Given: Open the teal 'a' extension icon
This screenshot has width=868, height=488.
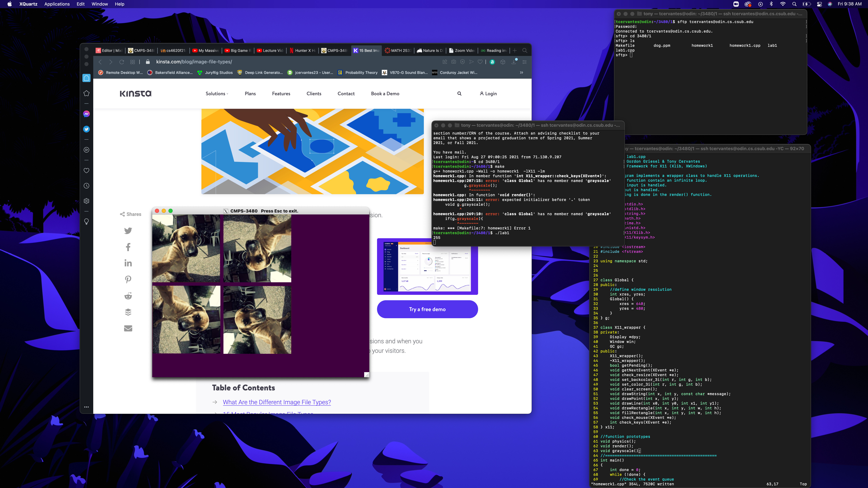Looking at the screenshot, I should click(492, 62).
